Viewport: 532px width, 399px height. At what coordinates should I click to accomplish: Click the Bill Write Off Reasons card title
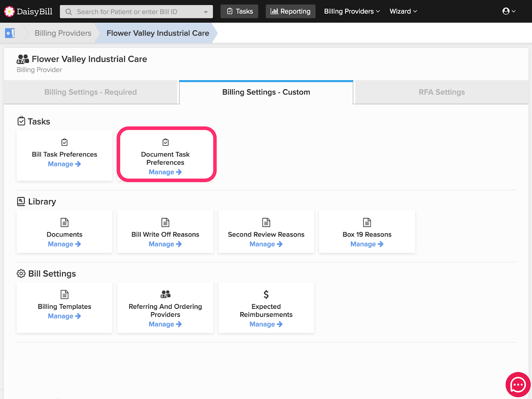tap(165, 235)
